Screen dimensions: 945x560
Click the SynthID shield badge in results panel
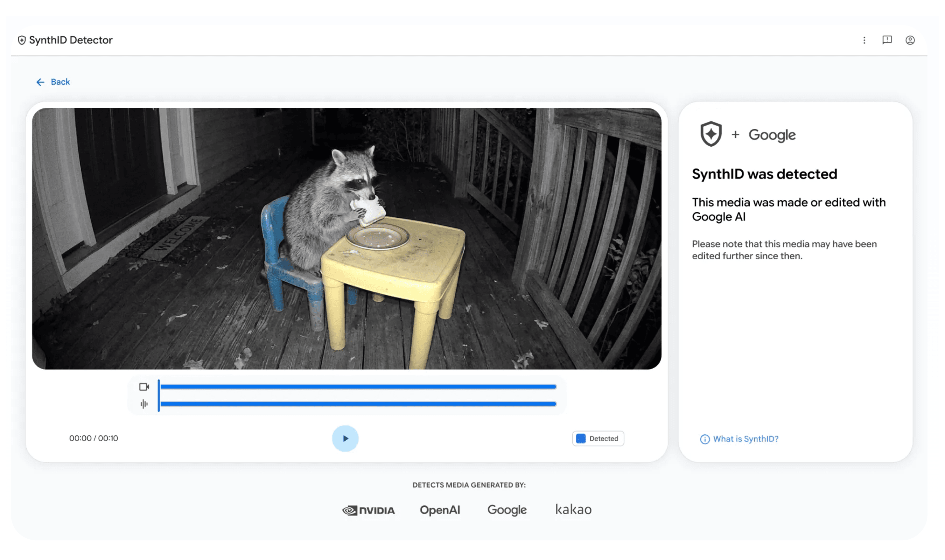coord(711,134)
